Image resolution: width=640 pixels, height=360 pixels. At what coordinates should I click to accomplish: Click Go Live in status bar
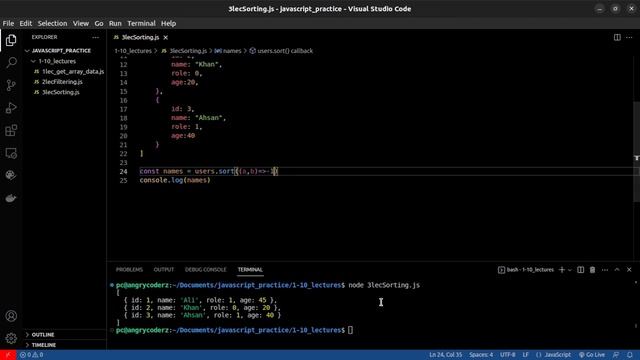[591, 355]
